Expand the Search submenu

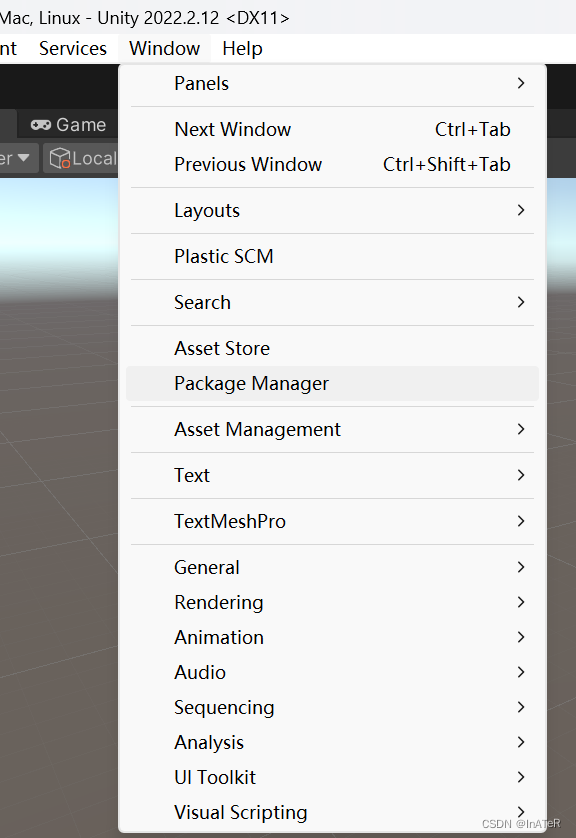519,302
